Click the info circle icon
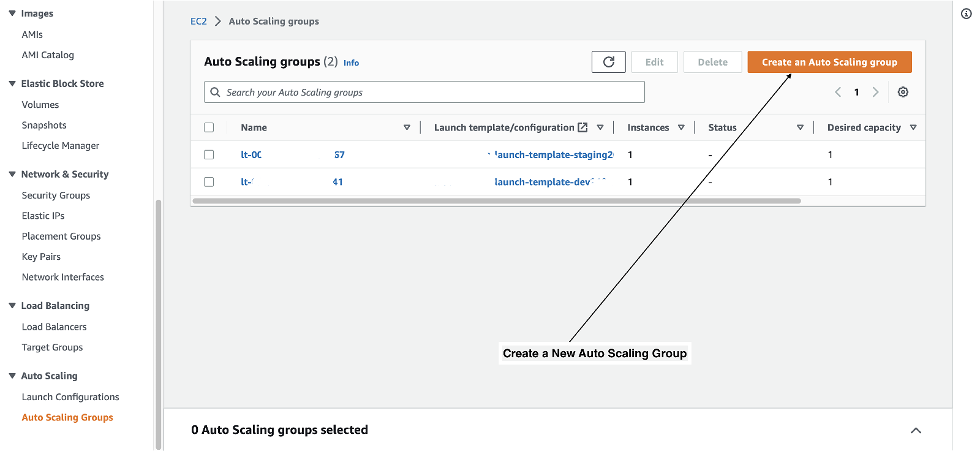The width and height of the screenshot is (980, 451). [967, 13]
